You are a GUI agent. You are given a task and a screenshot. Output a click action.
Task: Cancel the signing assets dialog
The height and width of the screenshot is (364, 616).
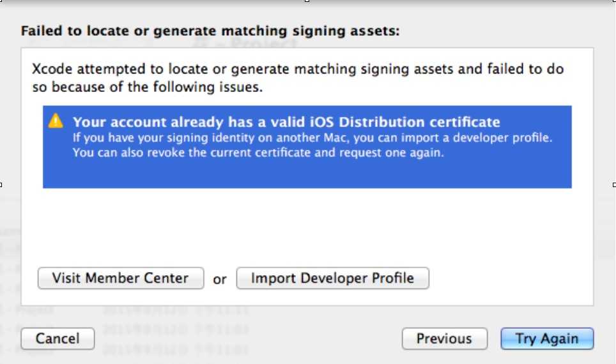(x=58, y=338)
